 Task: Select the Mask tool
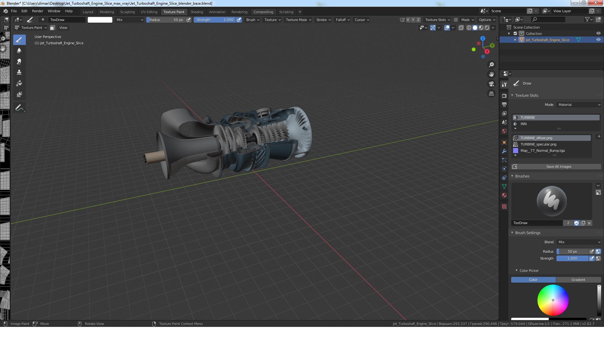point(19,94)
